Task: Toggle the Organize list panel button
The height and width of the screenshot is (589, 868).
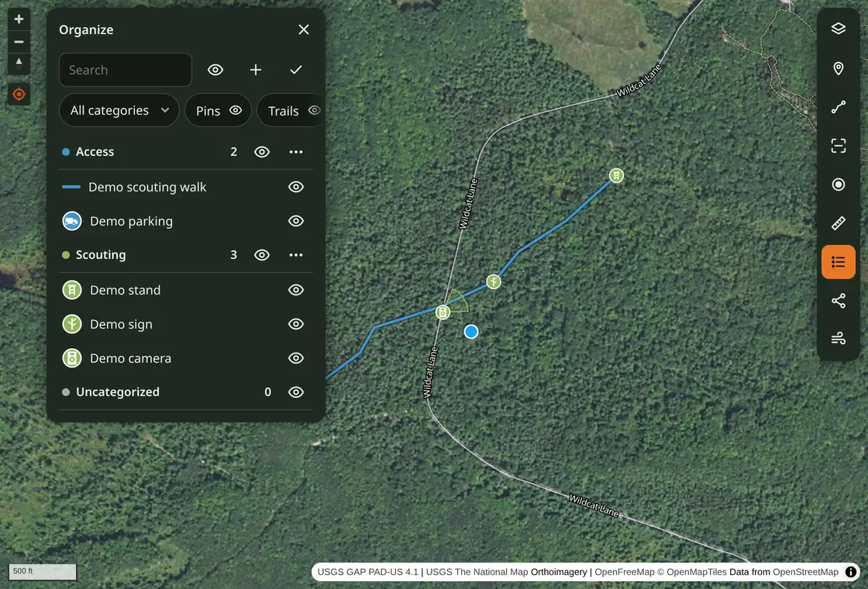Action: click(838, 262)
